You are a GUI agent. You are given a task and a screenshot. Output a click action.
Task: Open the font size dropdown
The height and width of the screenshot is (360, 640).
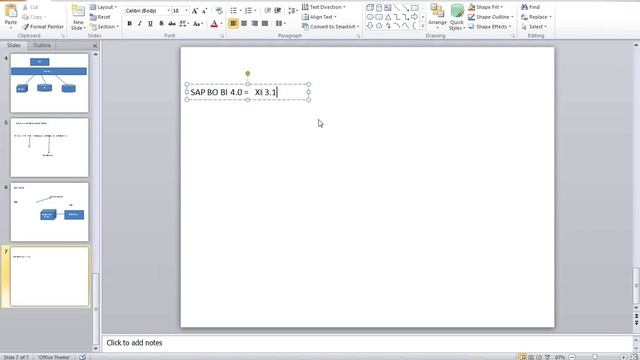point(187,11)
